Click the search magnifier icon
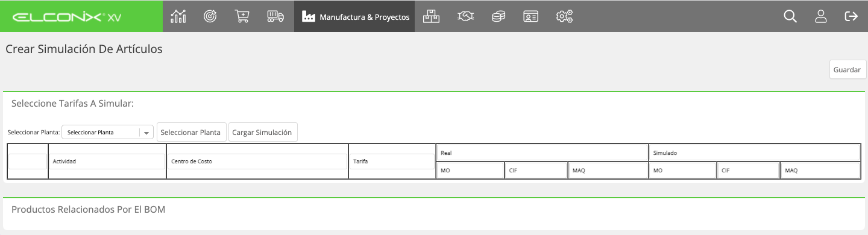The height and width of the screenshot is (235, 868). coord(790,16)
